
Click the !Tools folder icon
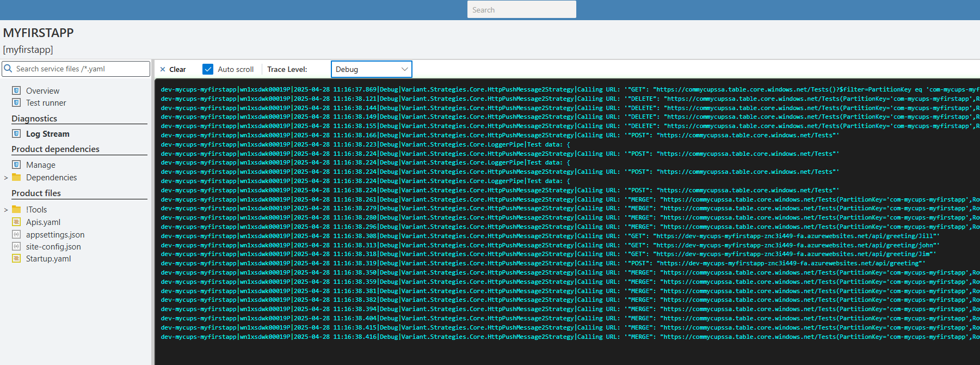click(16, 209)
